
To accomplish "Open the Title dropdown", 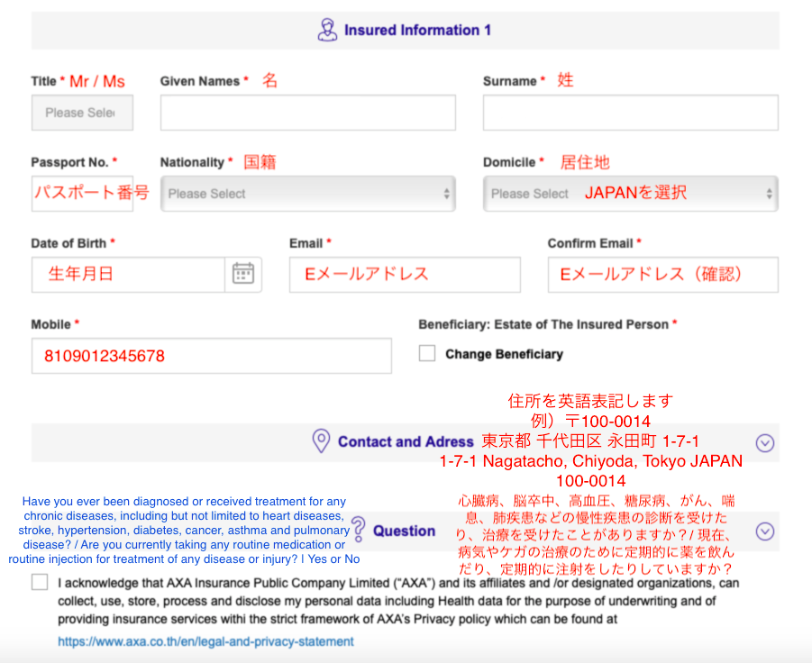I will pyautogui.click(x=82, y=113).
